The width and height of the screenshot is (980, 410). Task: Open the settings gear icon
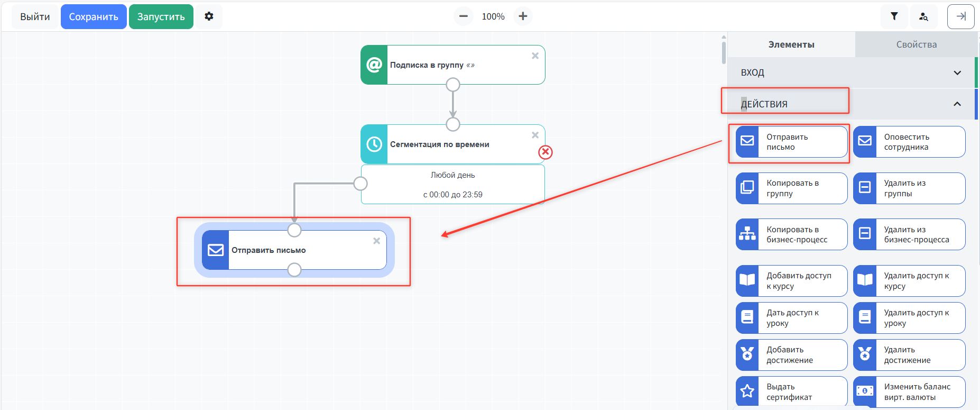coord(209,16)
